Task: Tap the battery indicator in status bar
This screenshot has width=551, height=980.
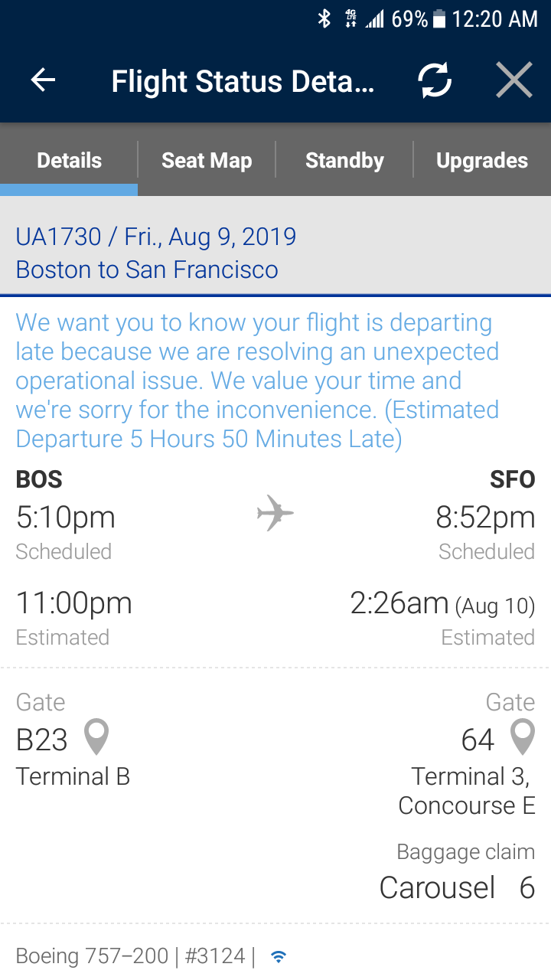Action: point(439,19)
